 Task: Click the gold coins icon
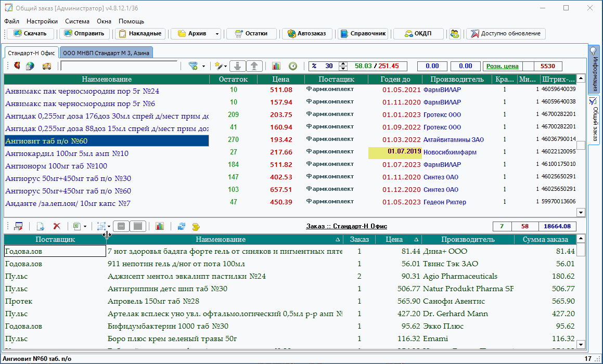pos(196,226)
